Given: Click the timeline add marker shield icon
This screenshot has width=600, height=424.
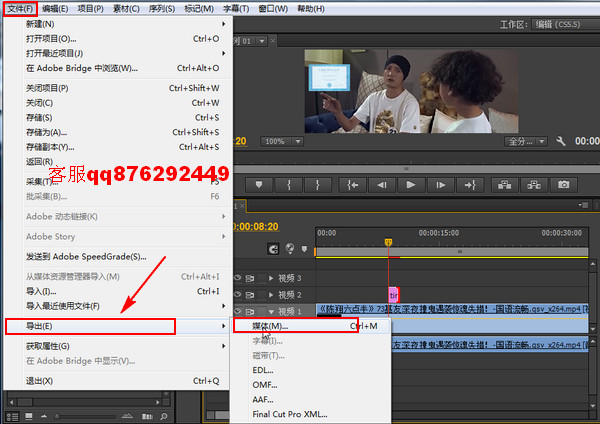Looking at the screenshot, I should [304, 249].
